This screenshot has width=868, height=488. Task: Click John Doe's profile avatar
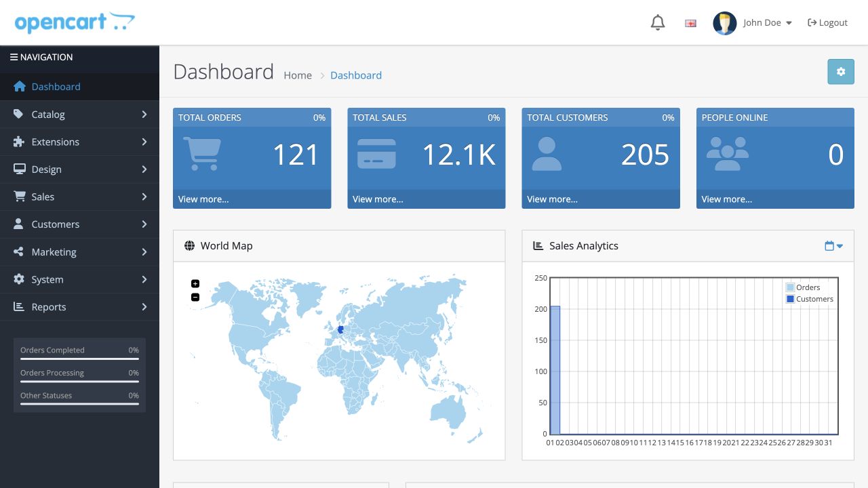(x=725, y=23)
